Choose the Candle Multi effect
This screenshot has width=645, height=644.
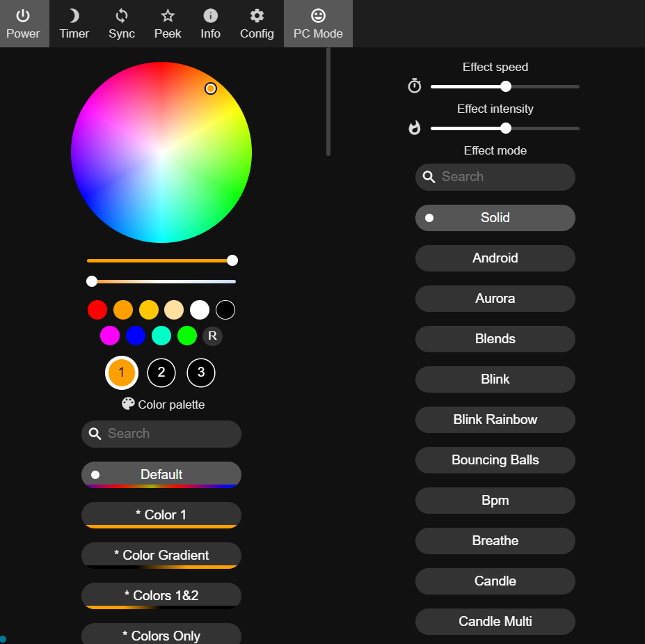pos(495,621)
